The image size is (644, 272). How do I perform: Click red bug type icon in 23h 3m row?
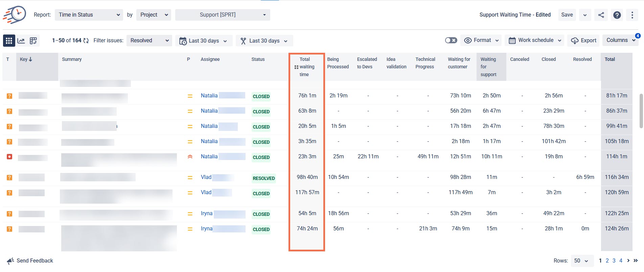[x=9, y=157]
